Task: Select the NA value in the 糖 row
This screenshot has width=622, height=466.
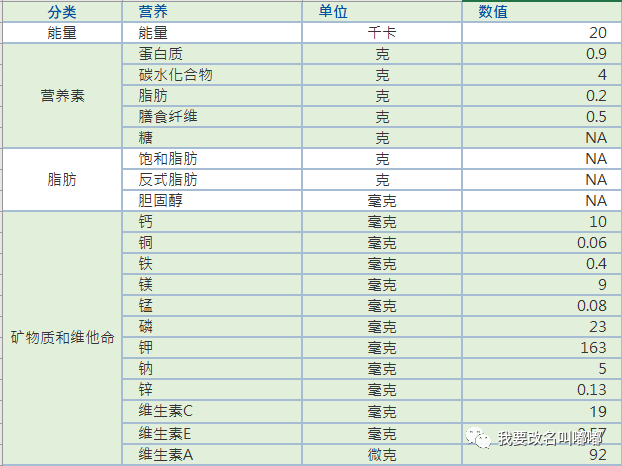Action: click(542, 138)
